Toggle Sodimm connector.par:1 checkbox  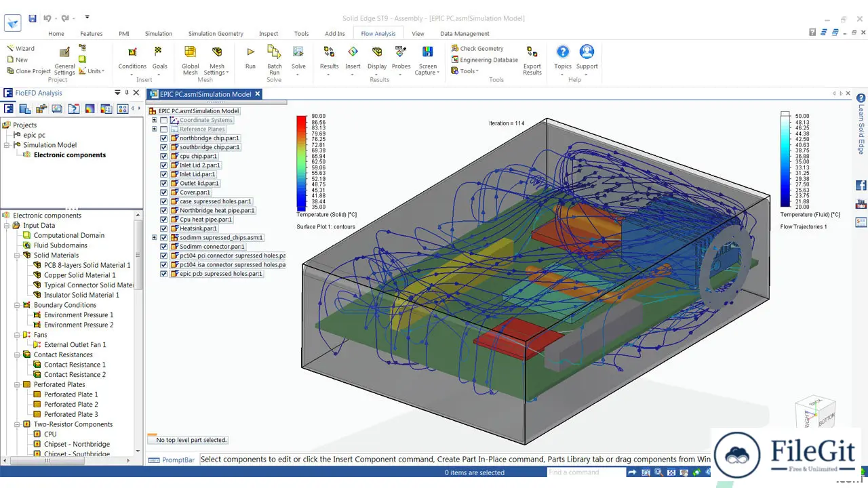point(163,247)
